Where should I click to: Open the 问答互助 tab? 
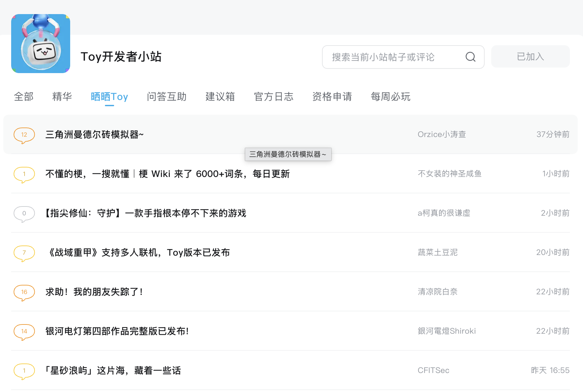[x=167, y=97]
